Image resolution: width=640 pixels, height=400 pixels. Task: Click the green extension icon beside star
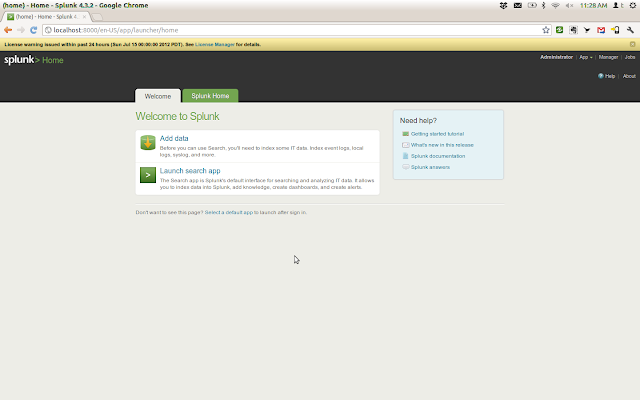tap(560, 30)
